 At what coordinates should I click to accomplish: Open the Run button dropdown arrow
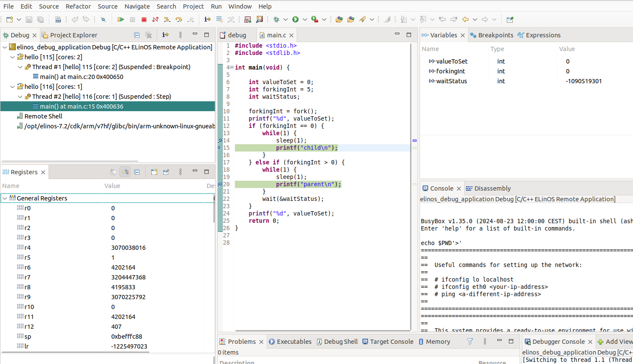point(304,19)
